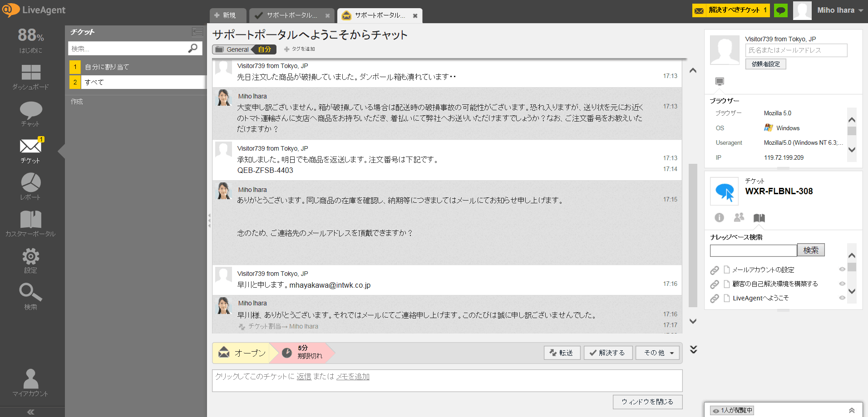
Task: Focus the 氏名またはメールアドレス input field
Action: tap(796, 50)
